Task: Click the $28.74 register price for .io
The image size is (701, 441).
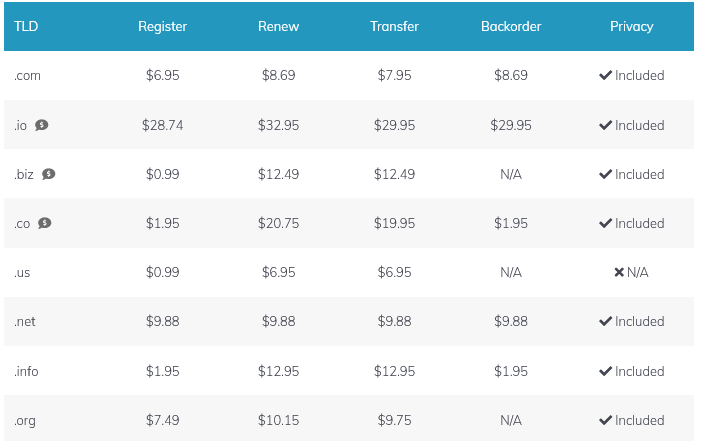Action: [162, 125]
